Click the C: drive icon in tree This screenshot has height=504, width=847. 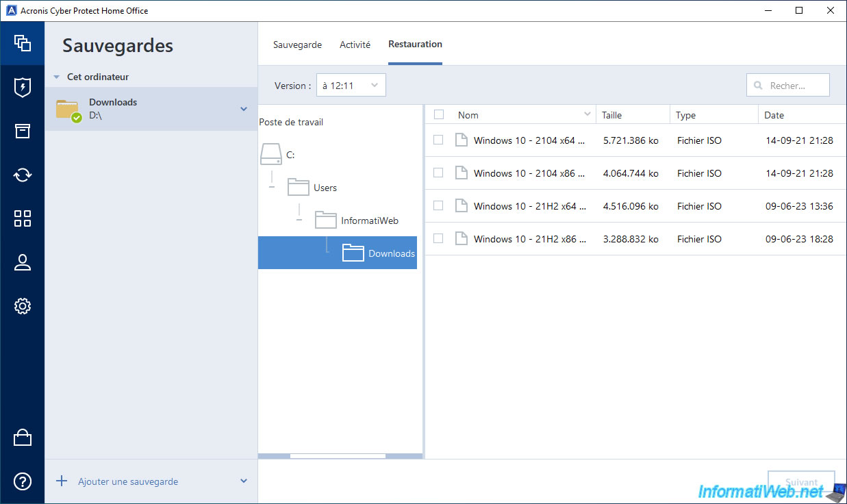pos(271,155)
